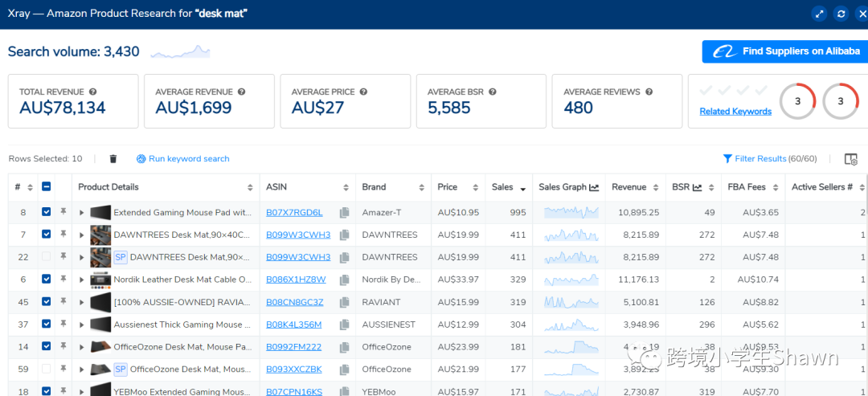Viewport: 868px width, 396px height.
Task: Pin the RAVIANT row
Action: (63, 301)
